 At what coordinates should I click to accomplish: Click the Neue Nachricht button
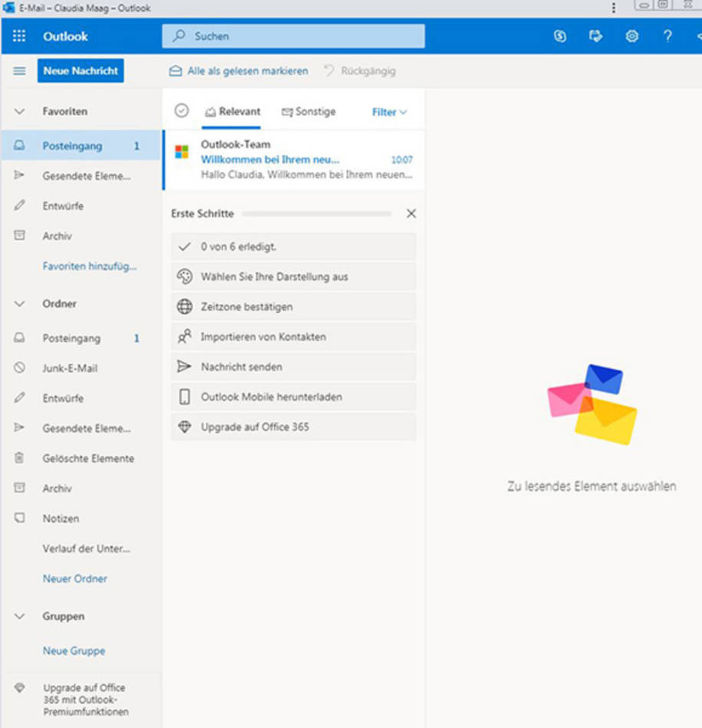pyautogui.click(x=81, y=71)
